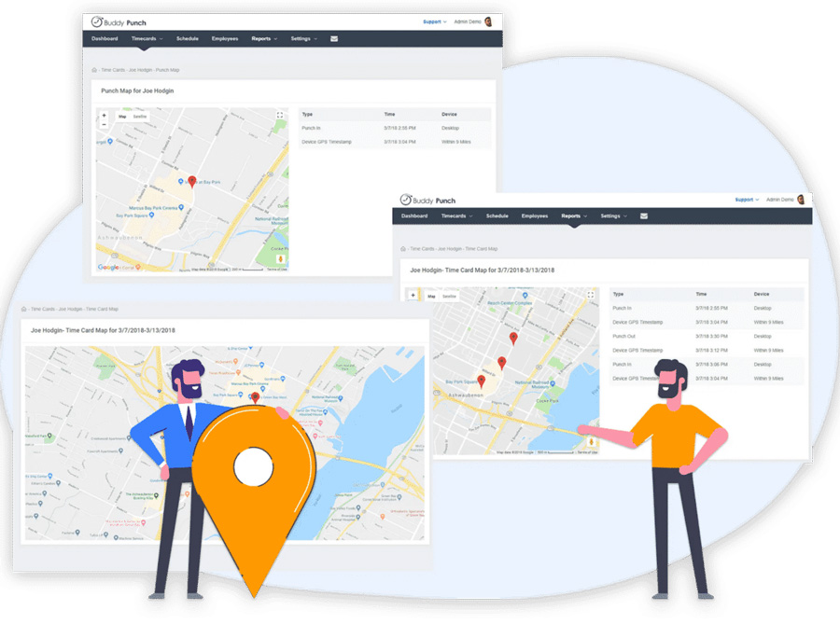Click Street View pegman on Punch Map map

coord(280,259)
